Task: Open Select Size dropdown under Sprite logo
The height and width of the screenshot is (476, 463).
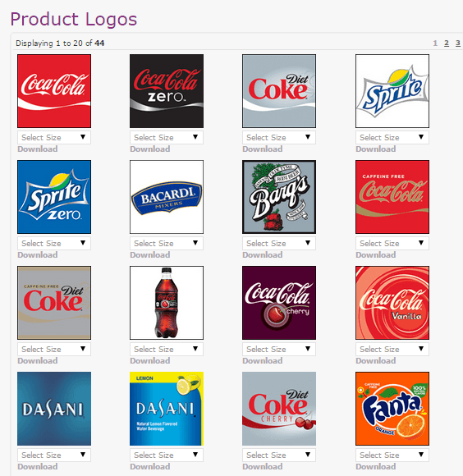Action: point(392,138)
